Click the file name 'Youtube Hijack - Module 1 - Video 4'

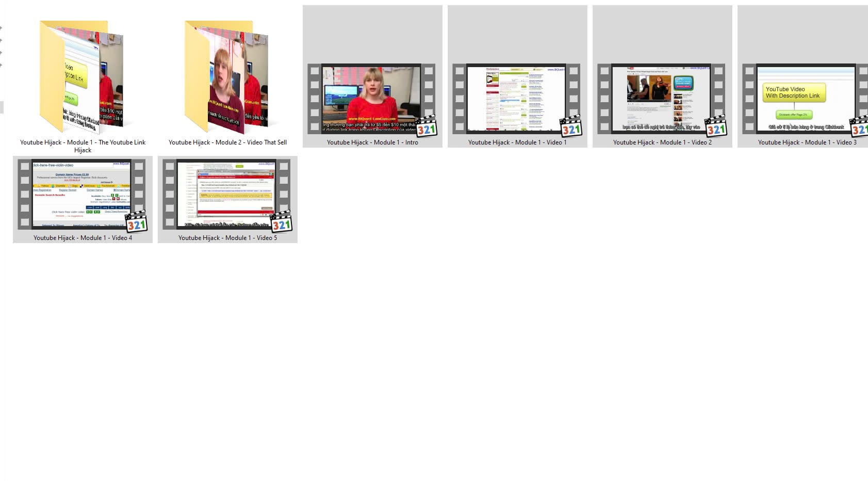coord(83,238)
